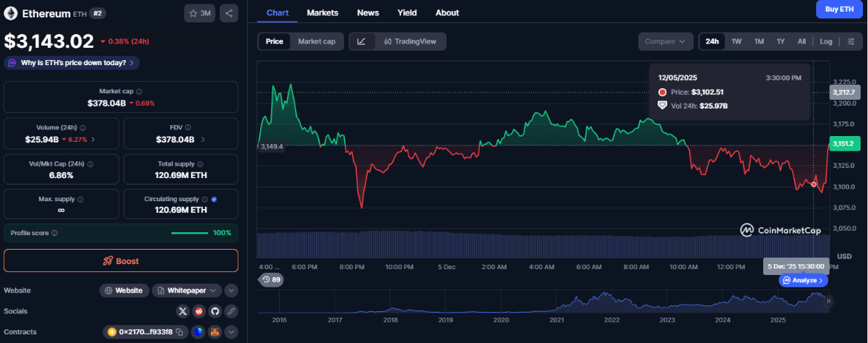Open the Compare dropdown
Image resolution: width=868 pixels, height=343 pixels.
[665, 41]
